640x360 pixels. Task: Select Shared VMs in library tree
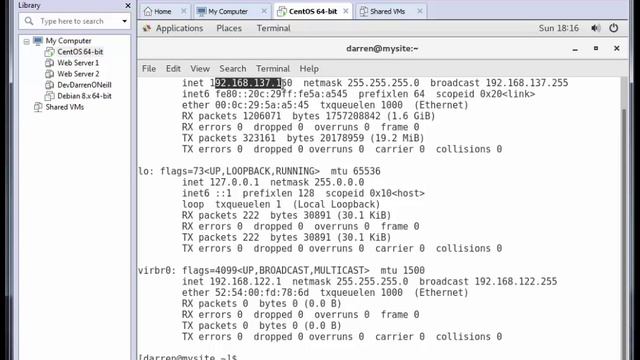click(x=64, y=107)
